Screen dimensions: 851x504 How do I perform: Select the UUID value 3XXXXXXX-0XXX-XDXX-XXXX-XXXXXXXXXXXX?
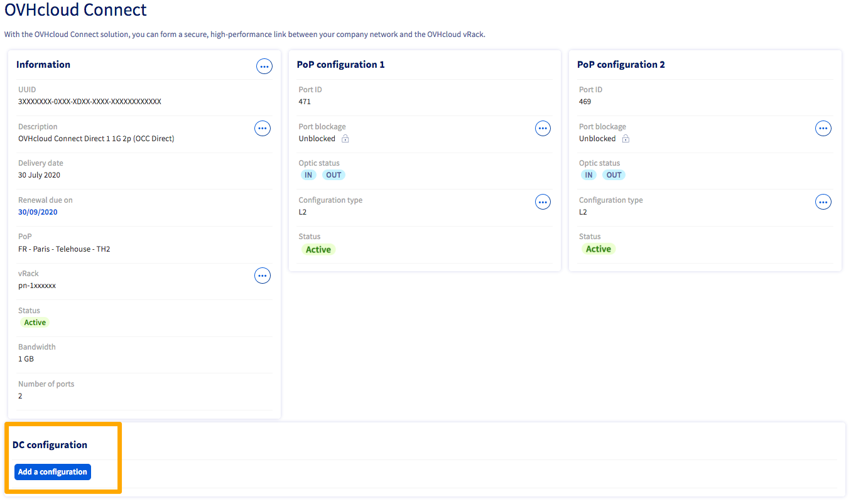click(x=90, y=102)
